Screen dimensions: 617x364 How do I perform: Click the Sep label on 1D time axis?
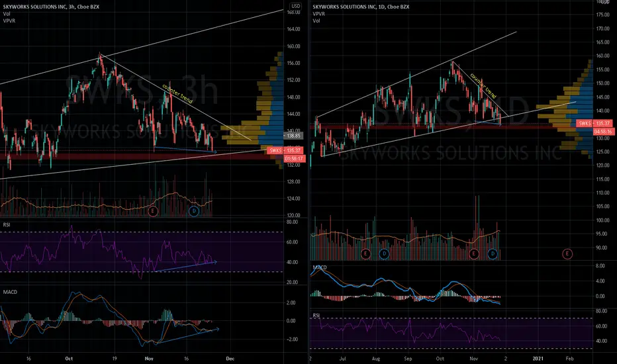(408, 359)
